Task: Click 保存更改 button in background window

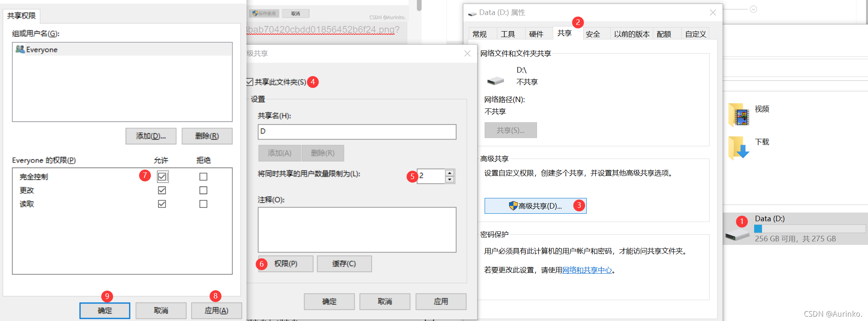Action: (x=264, y=13)
